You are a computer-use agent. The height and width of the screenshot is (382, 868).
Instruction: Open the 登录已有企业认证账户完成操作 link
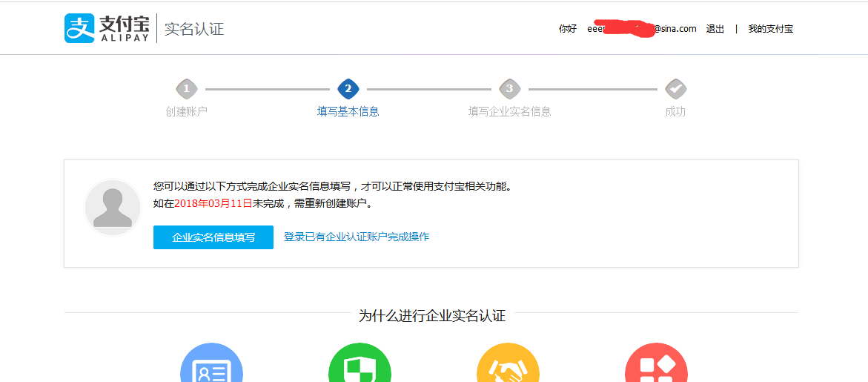point(356,237)
